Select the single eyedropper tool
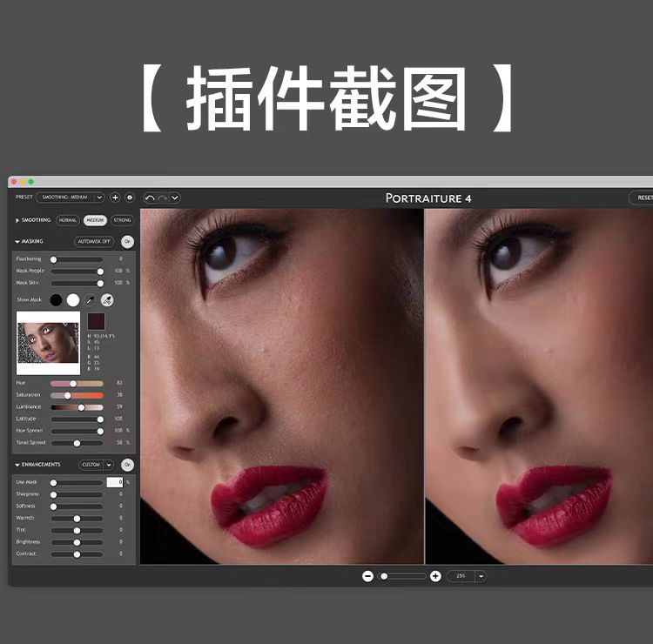The width and height of the screenshot is (653, 644). point(90,300)
